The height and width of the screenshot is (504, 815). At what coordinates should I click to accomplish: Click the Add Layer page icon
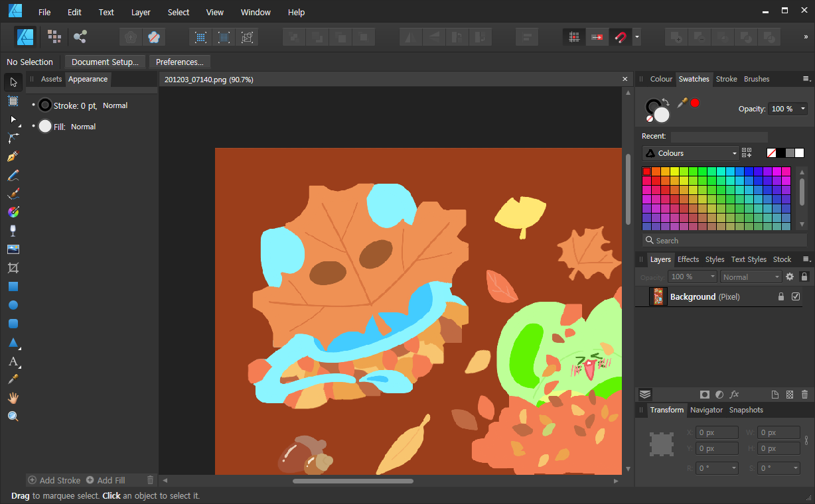pyautogui.click(x=775, y=394)
